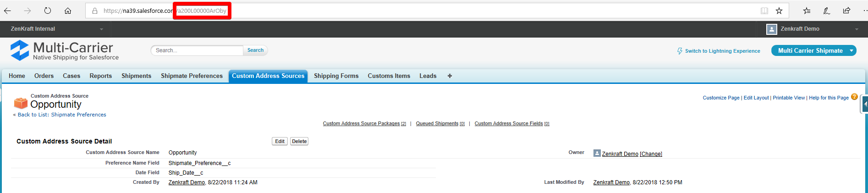Expand the ZenKraft Internal dropdown

tap(101, 29)
